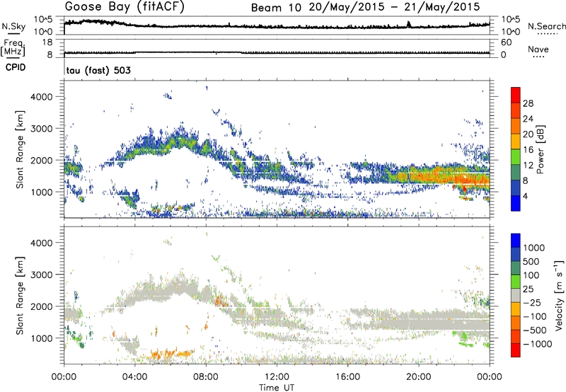This screenshot has width=566, height=392.
Task: Click the 4000 tick on power panel axis
Action: 42,97
